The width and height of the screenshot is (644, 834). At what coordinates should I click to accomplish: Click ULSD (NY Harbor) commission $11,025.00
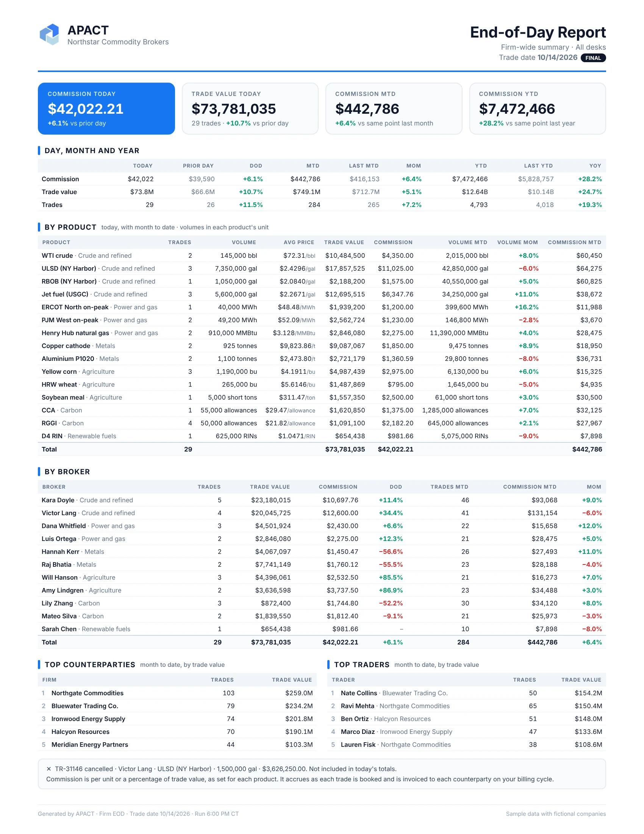[x=395, y=268]
